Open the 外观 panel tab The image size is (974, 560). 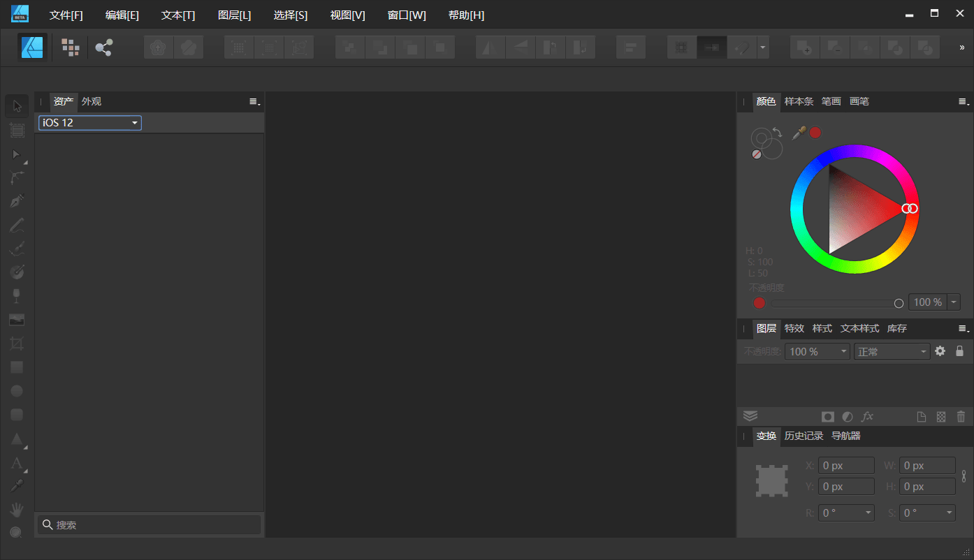click(x=92, y=101)
